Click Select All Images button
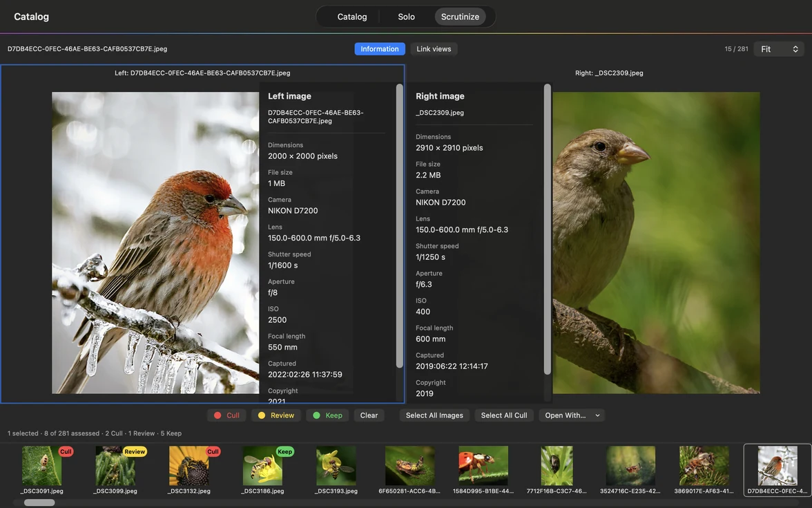 click(x=434, y=415)
